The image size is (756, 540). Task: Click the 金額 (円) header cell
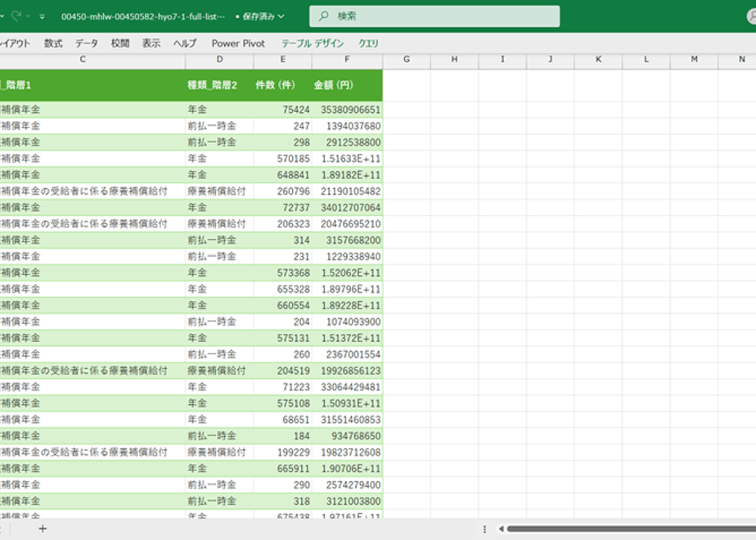(347, 85)
